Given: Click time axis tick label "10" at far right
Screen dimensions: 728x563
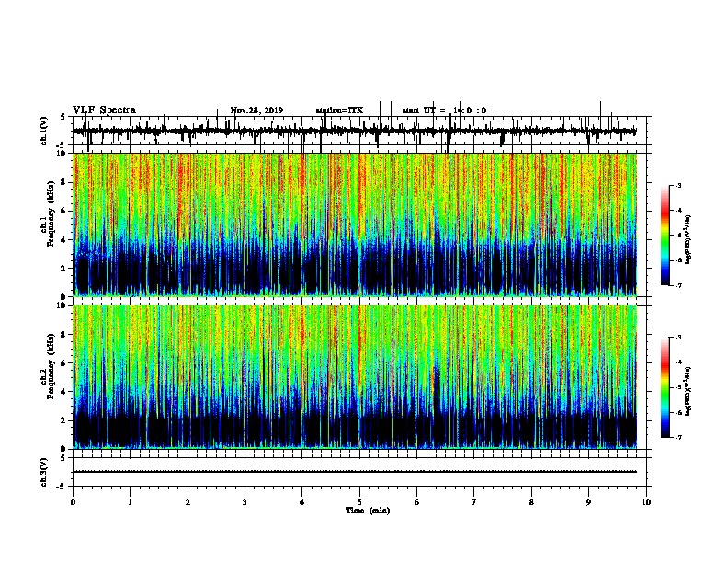Looking at the screenshot, I should 646,502.
